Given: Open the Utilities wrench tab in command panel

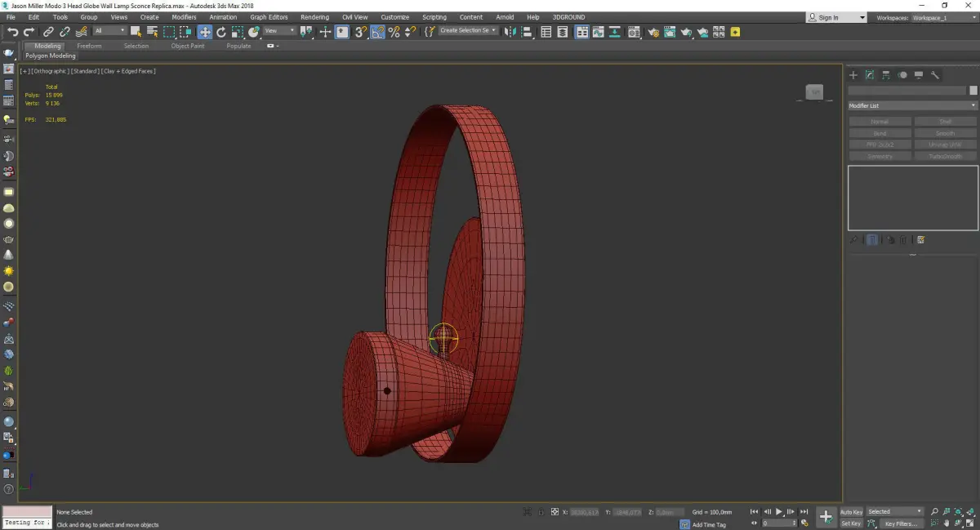Looking at the screenshot, I should coord(935,75).
